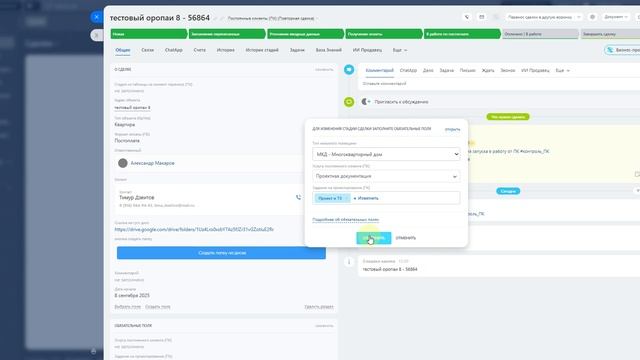Image resolution: width=640 pixels, height=360 pixels.
Task: Click Пригласить к обсуждению
Action: 401,102
